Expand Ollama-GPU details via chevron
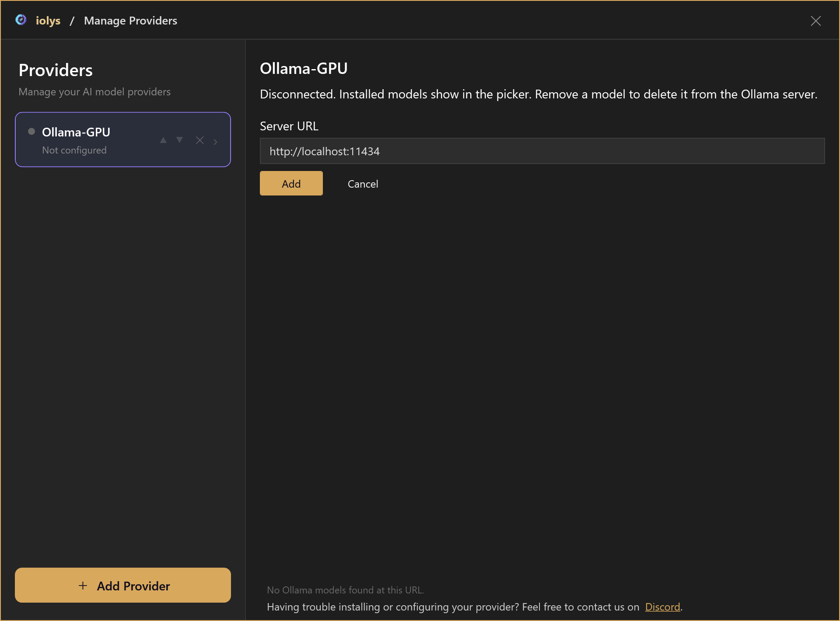840x621 pixels. pos(215,141)
